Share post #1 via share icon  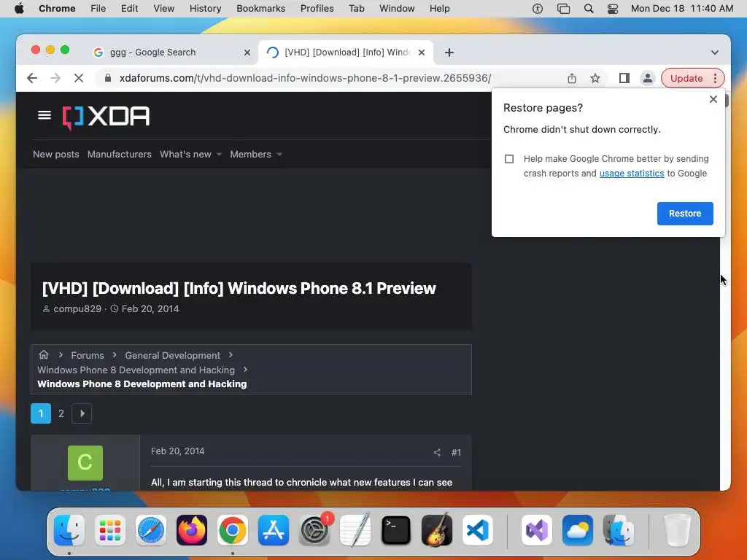(x=437, y=452)
